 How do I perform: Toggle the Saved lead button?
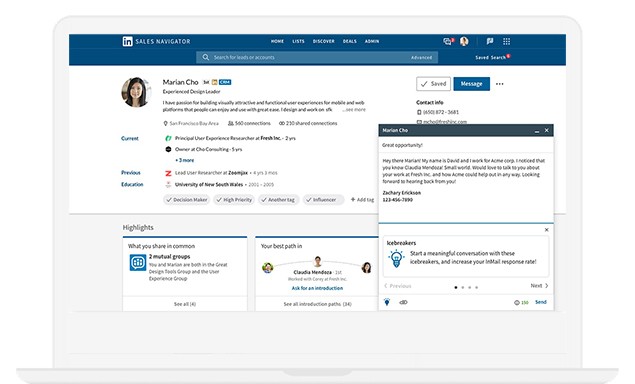coord(433,84)
